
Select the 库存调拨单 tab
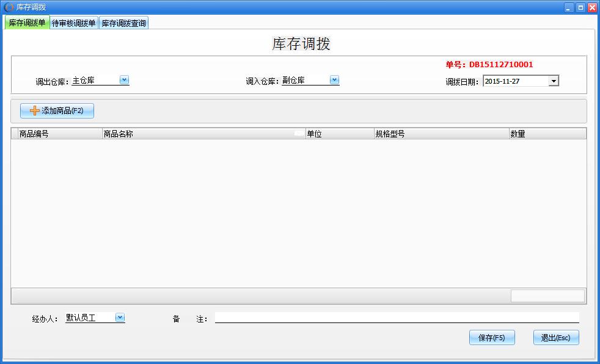[27, 23]
